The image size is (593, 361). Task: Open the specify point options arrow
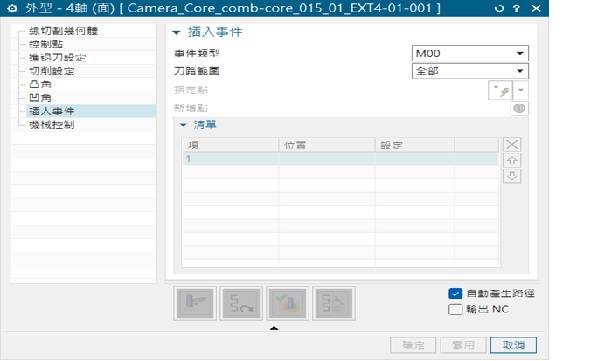[521, 90]
